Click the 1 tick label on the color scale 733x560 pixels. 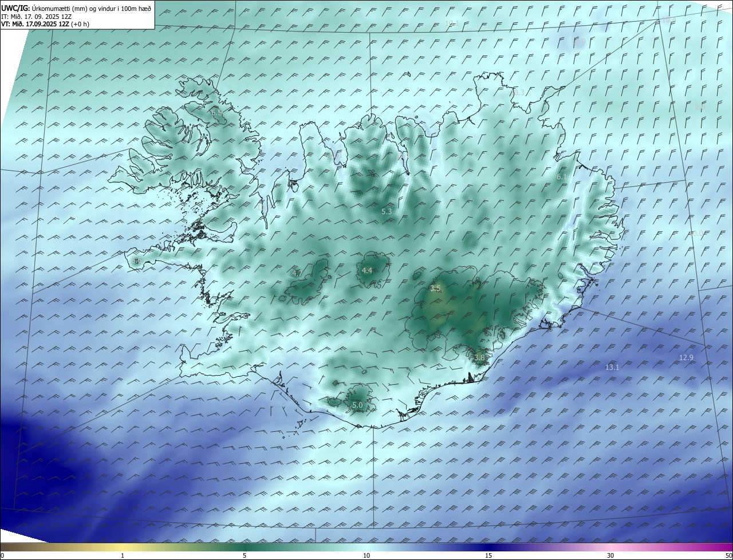point(123,555)
